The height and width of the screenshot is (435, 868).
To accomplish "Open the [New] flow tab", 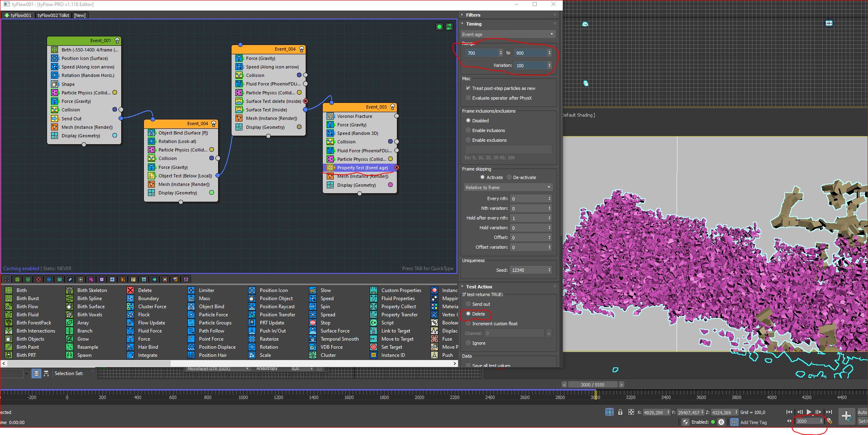I will [x=80, y=15].
